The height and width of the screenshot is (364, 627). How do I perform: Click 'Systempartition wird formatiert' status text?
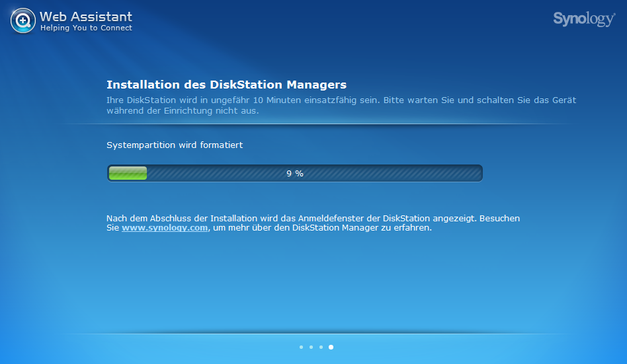point(175,145)
